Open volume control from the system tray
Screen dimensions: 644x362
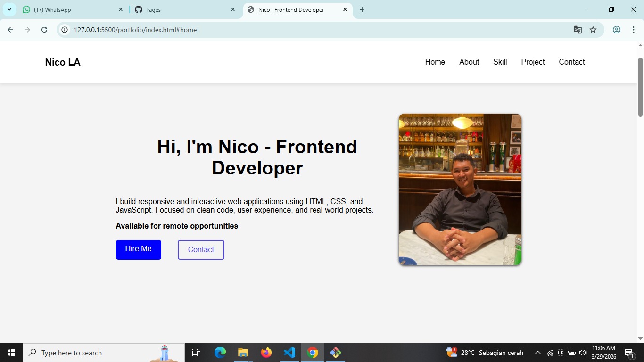pyautogui.click(x=582, y=352)
